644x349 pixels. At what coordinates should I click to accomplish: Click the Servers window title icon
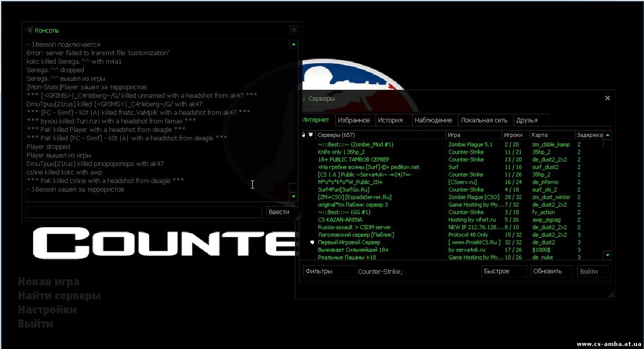[303, 98]
